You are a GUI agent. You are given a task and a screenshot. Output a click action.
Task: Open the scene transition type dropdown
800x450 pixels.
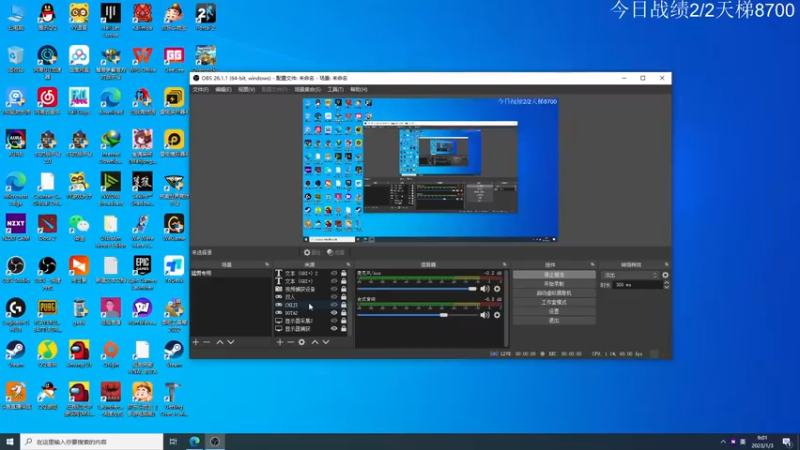631,275
